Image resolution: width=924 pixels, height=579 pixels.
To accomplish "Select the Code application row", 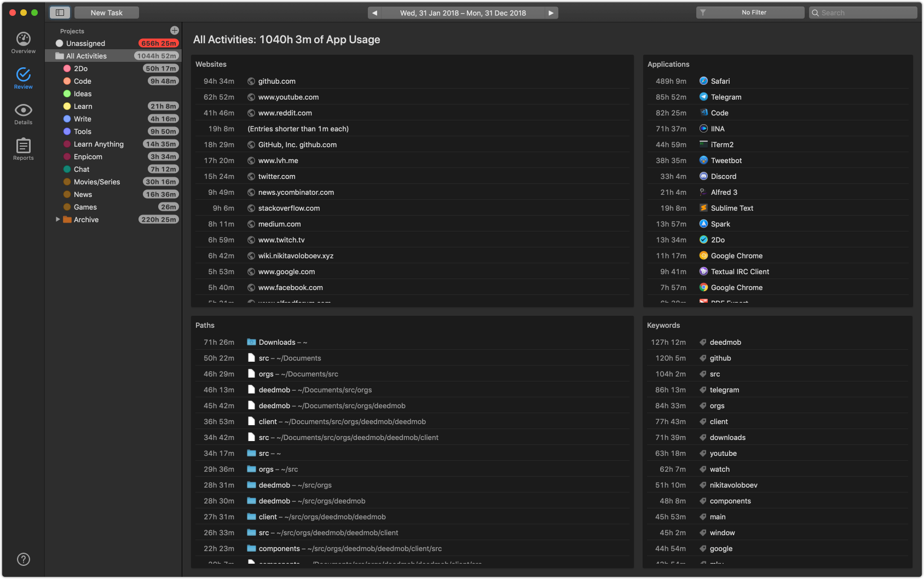I will click(778, 113).
